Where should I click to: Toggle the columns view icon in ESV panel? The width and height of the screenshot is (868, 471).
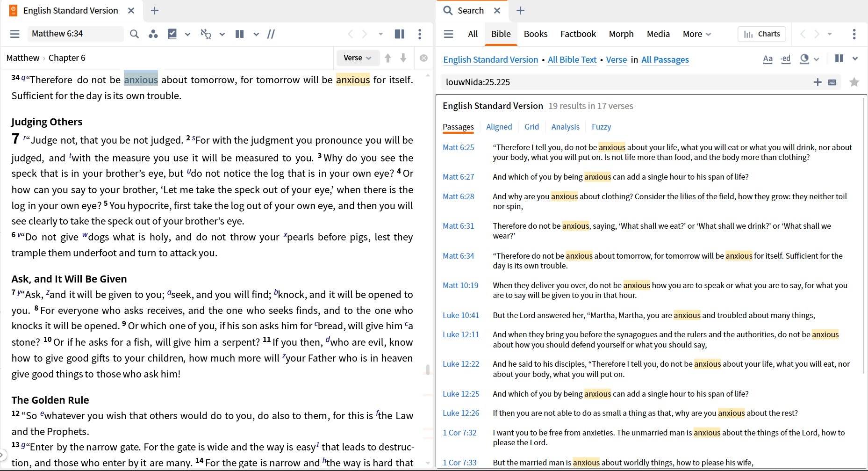(x=240, y=34)
